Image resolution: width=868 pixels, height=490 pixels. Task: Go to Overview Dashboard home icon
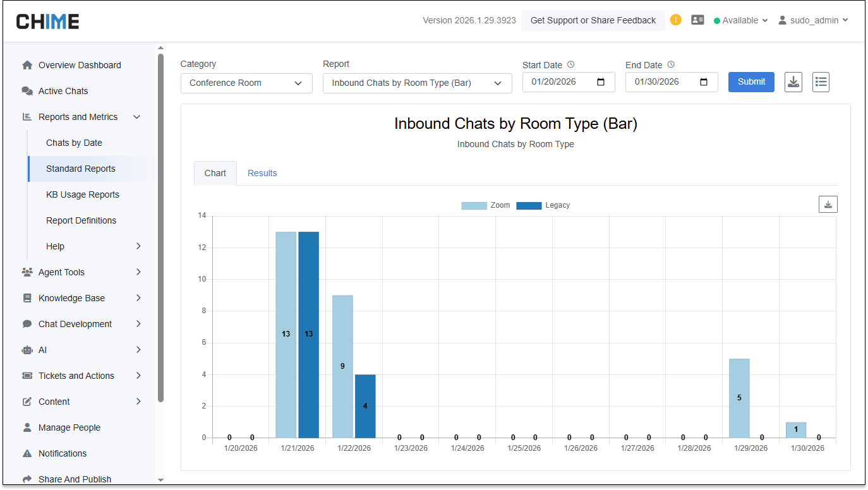(27, 65)
